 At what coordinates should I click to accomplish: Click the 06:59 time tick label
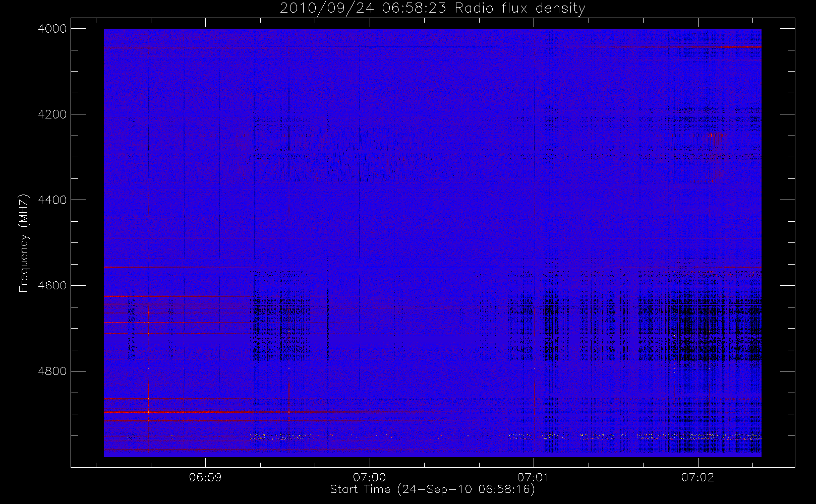coord(205,477)
